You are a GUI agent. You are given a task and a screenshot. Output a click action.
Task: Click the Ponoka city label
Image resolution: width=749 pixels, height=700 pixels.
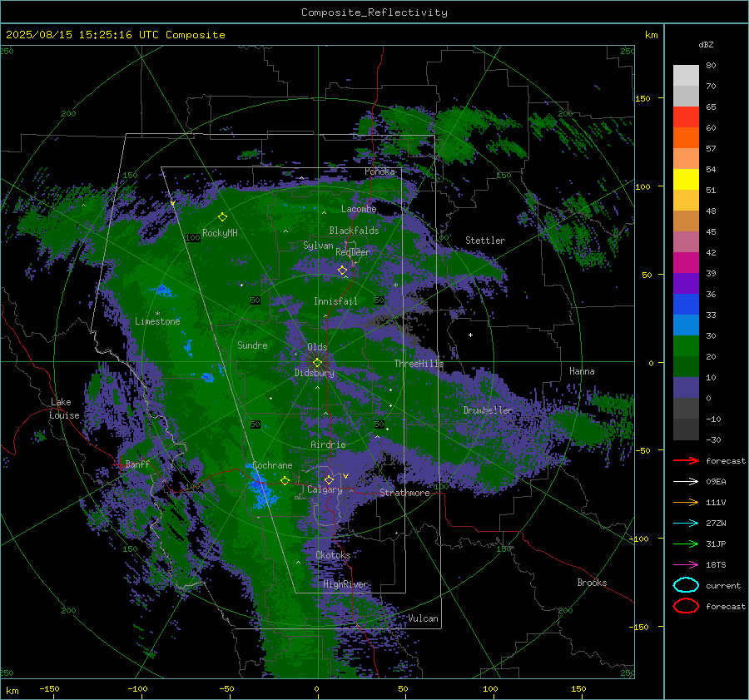[379, 171]
